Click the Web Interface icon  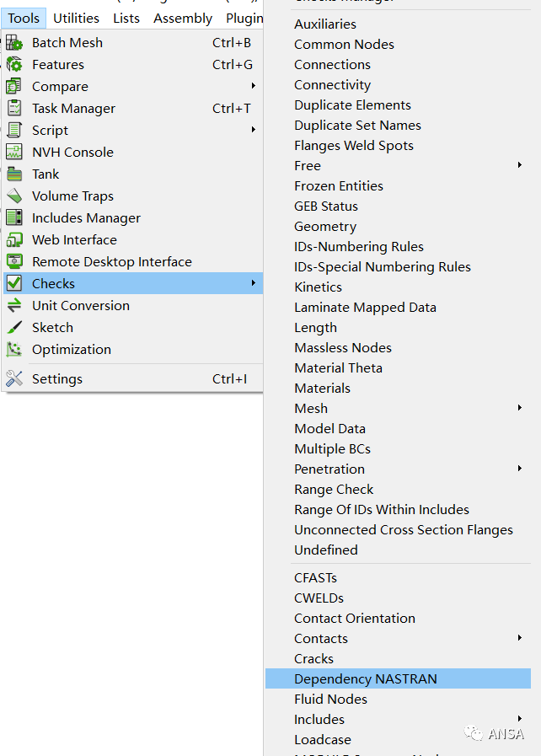[x=14, y=239]
